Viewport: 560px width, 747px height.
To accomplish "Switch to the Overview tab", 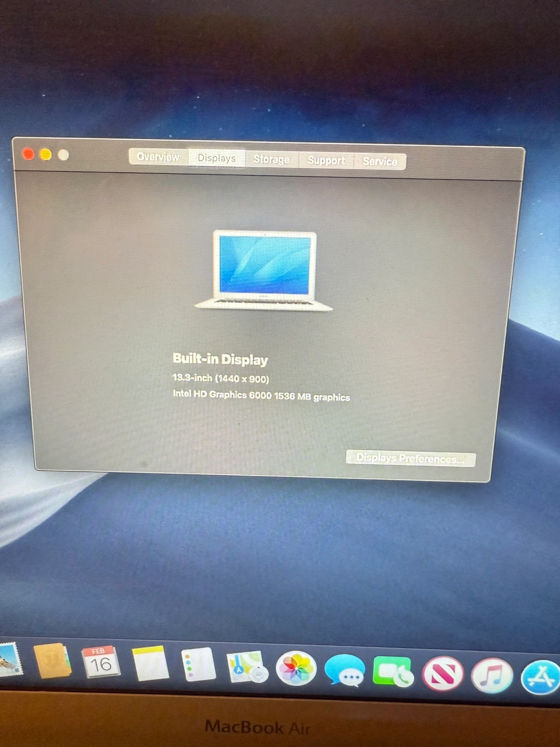I will (x=159, y=157).
